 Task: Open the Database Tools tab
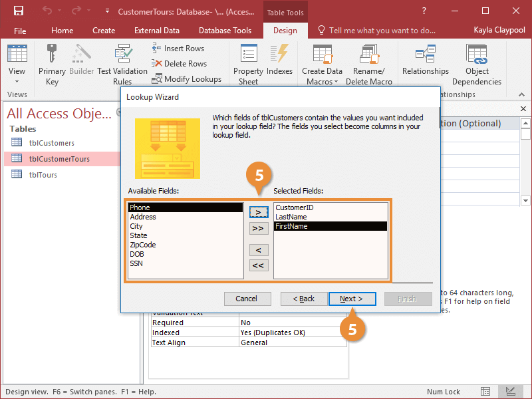coord(225,31)
